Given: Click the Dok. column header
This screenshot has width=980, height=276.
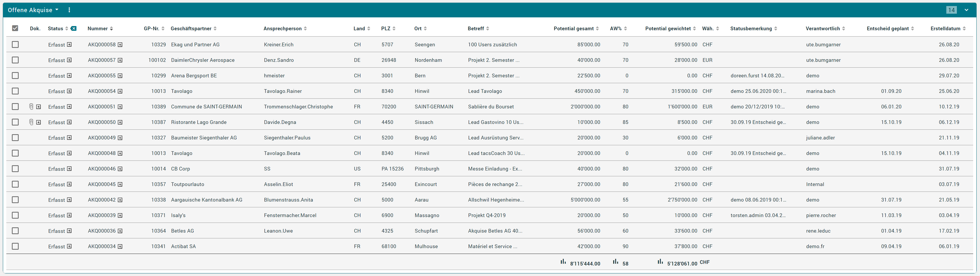Looking at the screenshot, I should click(x=35, y=29).
